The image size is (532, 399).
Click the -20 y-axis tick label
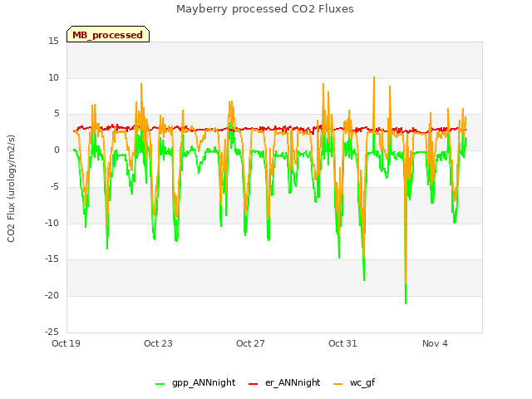[x=52, y=296]
